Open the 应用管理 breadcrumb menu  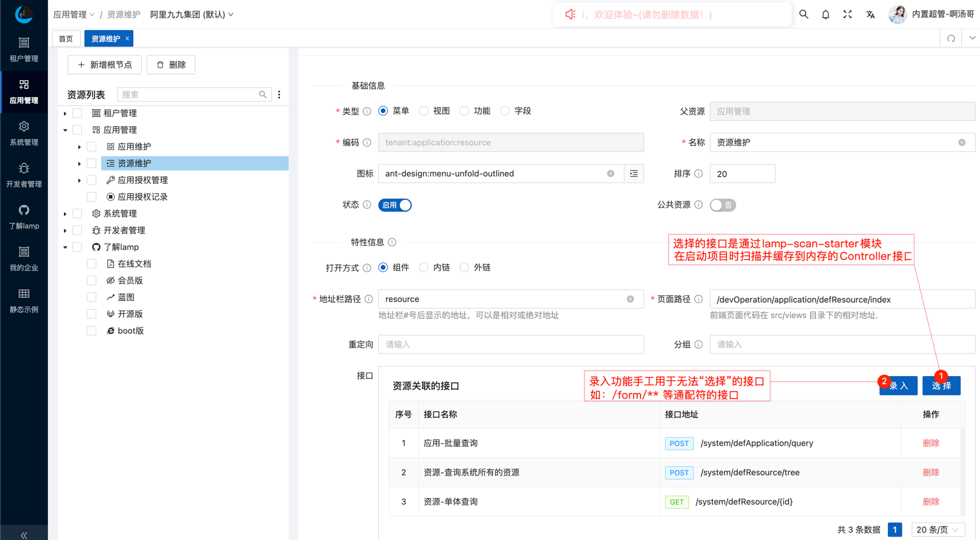point(73,14)
